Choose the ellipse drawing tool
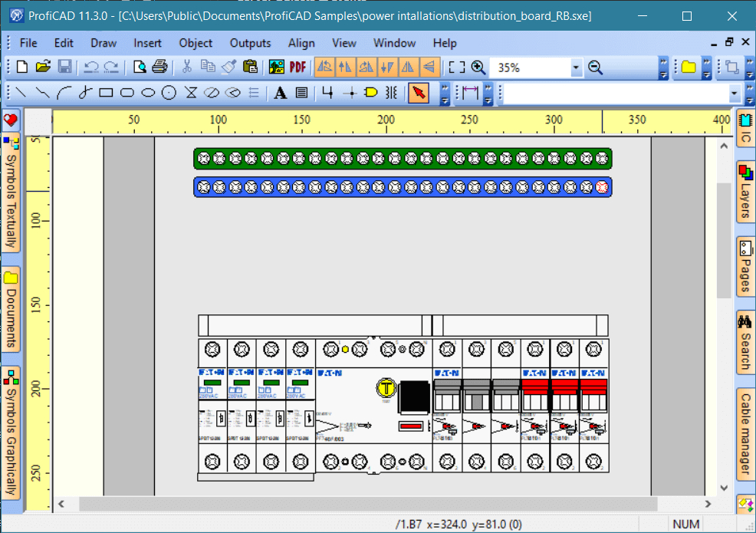The height and width of the screenshot is (533, 756). pos(148,93)
